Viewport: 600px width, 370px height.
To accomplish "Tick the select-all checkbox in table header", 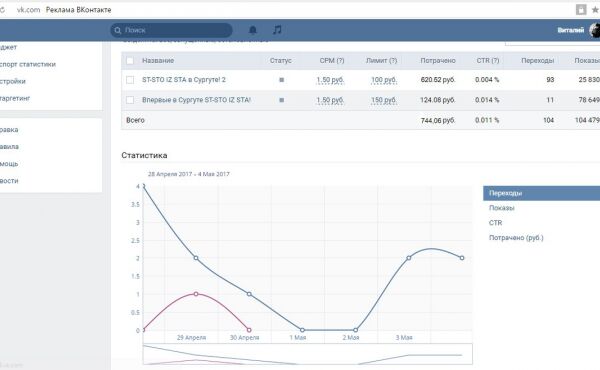I will click(x=130, y=60).
